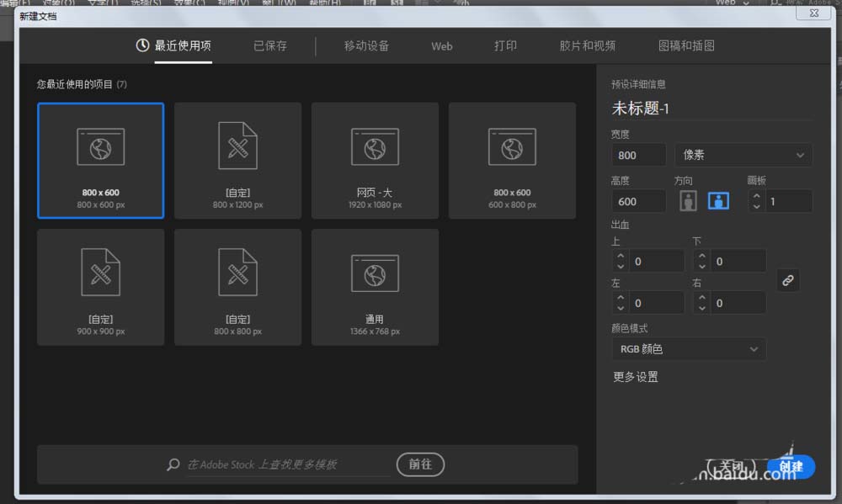Increase the top bleed value
The width and height of the screenshot is (842, 504).
pos(621,256)
